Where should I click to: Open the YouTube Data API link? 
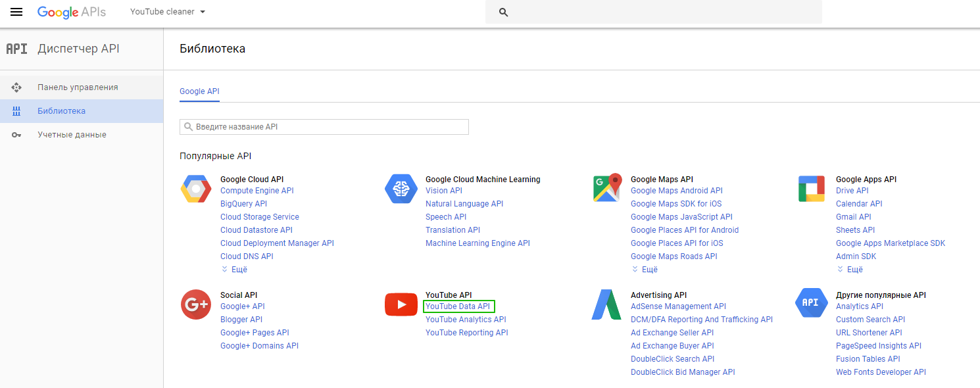tap(458, 306)
